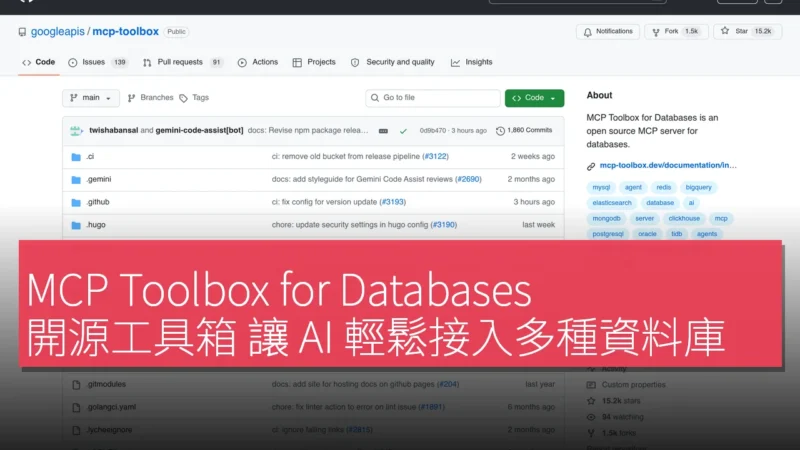Image resolution: width=800 pixels, height=450 pixels.
Task: View repository Branches
Action: point(151,98)
